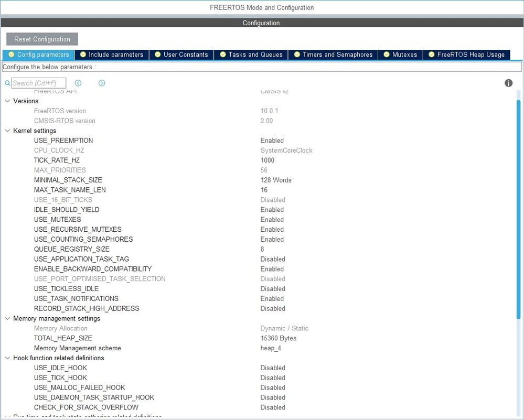This screenshot has height=420, width=524.
Task: Switch to Tasks and Queues tab
Action: (x=251, y=55)
